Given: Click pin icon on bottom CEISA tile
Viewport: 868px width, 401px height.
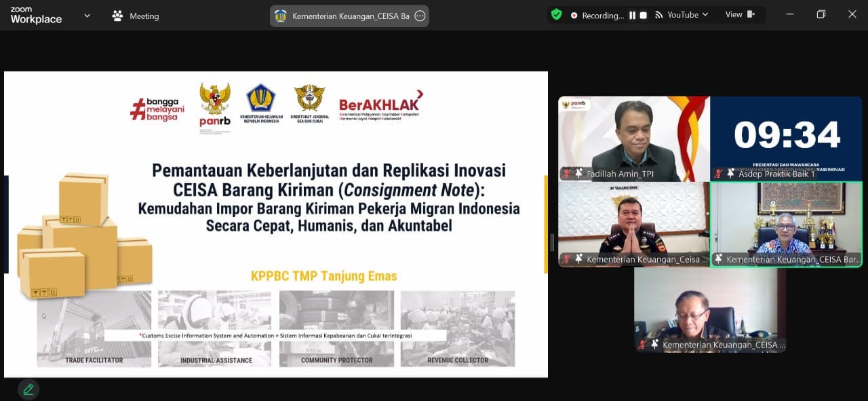Looking at the screenshot, I should pos(654,345).
